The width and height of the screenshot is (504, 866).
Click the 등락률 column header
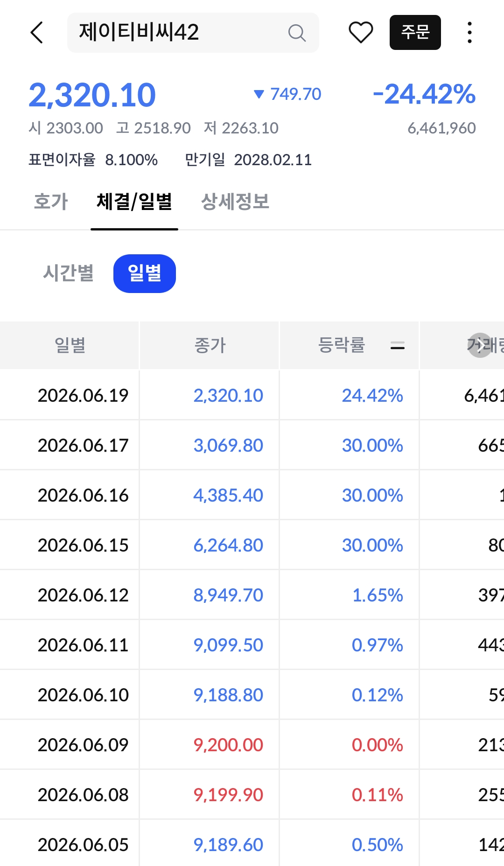click(342, 345)
